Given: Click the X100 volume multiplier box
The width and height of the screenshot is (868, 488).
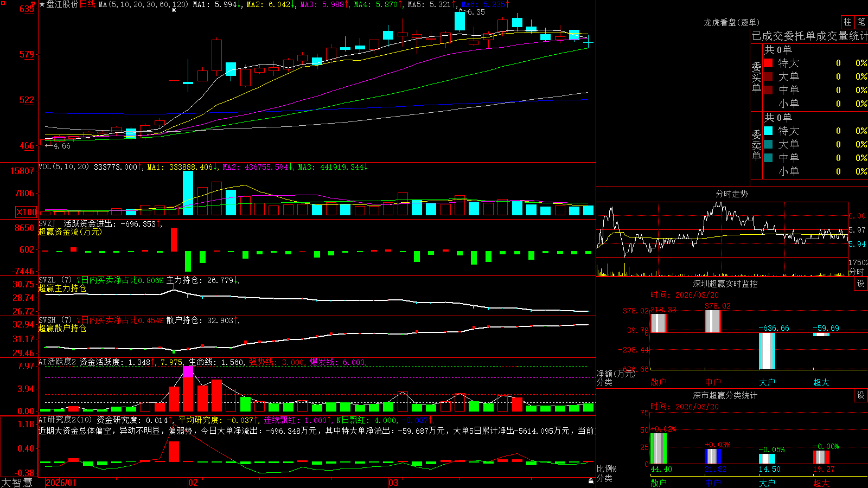Looking at the screenshot, I should point(27,212).
